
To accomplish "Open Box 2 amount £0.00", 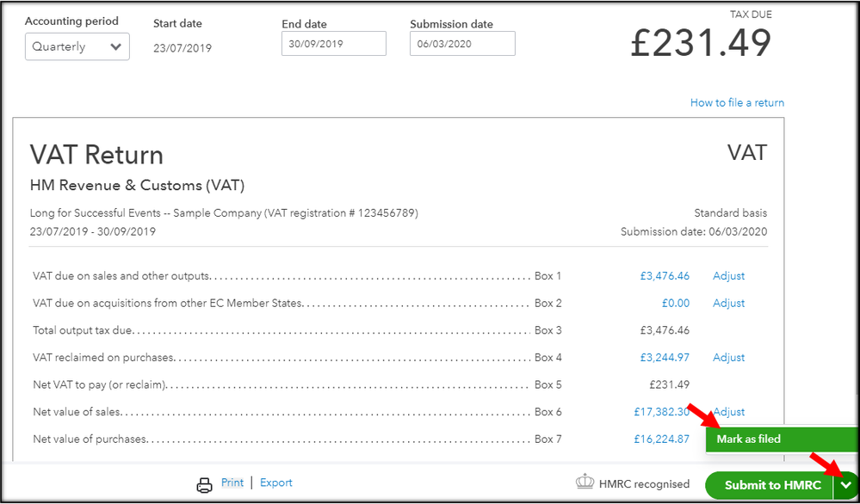I will click(x=676, y=303).
